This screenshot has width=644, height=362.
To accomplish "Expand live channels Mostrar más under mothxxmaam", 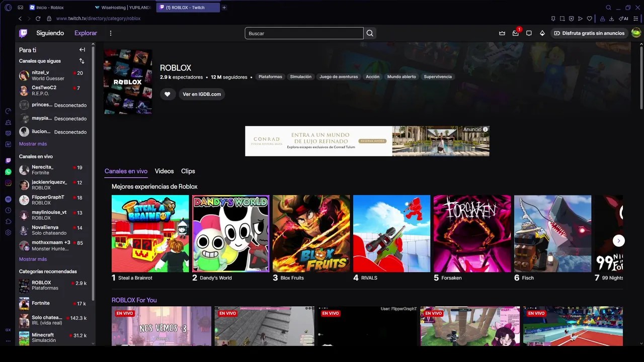I will click(x=33, y=259).
